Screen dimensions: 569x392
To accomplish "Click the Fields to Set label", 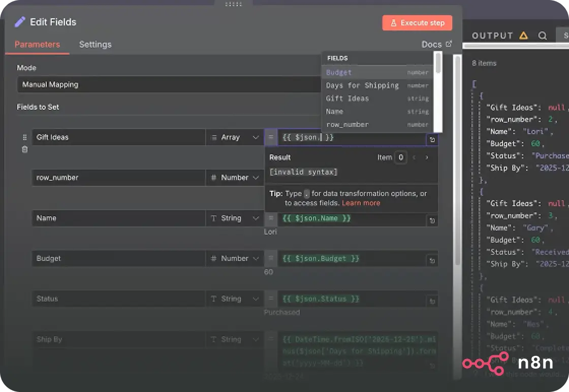I will 38,107.
